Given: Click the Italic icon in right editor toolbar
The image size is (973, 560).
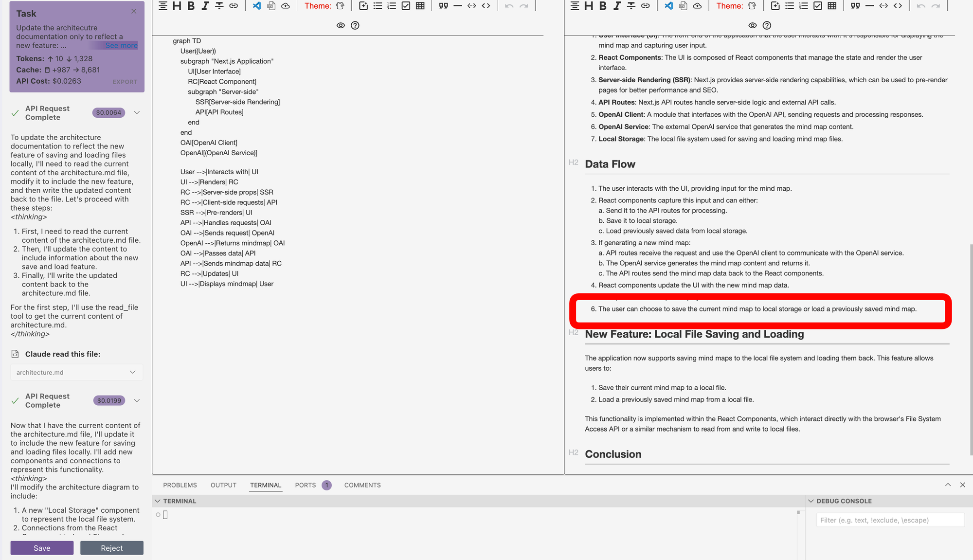Looking at the screenshot, I should point(617,6).
